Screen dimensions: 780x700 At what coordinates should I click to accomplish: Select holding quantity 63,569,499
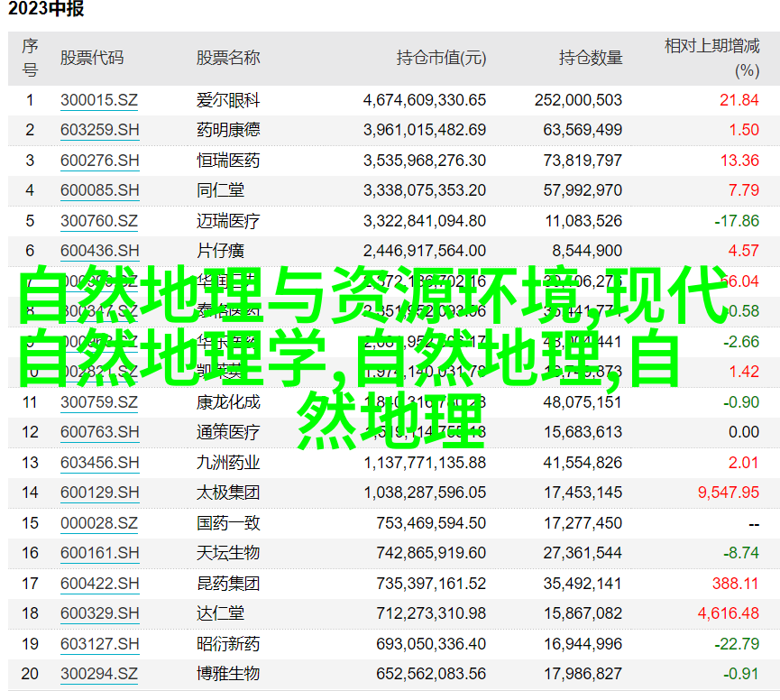click(x=583, y=131)
